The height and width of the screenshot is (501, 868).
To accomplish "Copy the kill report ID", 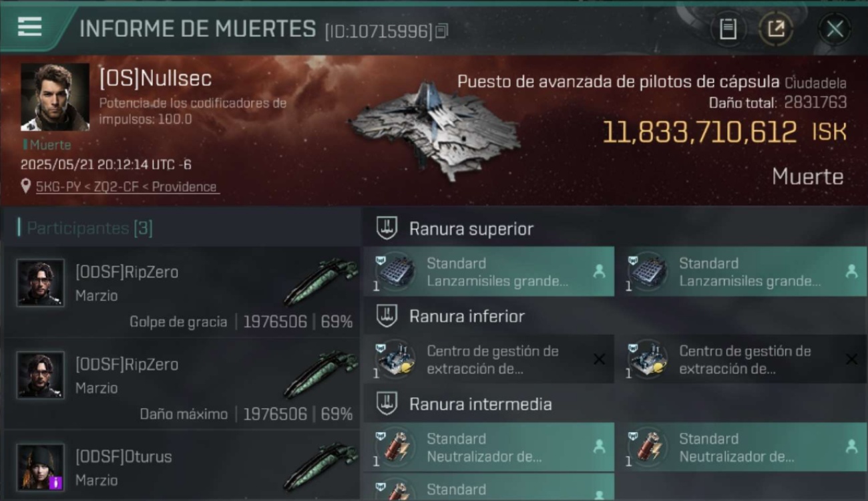I will (441, 31).
